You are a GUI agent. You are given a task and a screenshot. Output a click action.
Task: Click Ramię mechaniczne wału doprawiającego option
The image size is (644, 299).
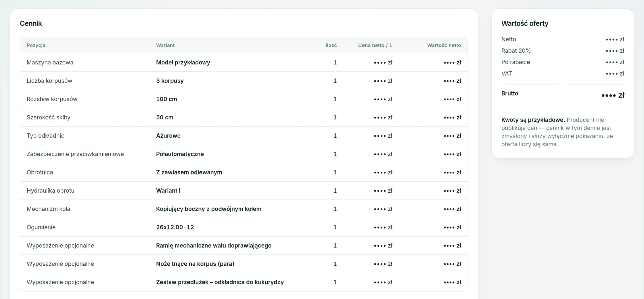pos(214,246)
